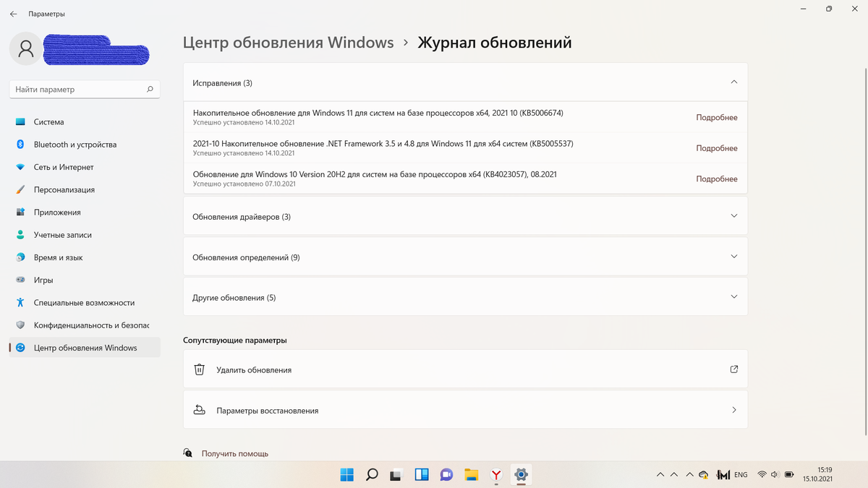Image resolution: width=868 pixels, height=488 pixels.
Task: Go to Приложения settings
Action: coord(85,213)
